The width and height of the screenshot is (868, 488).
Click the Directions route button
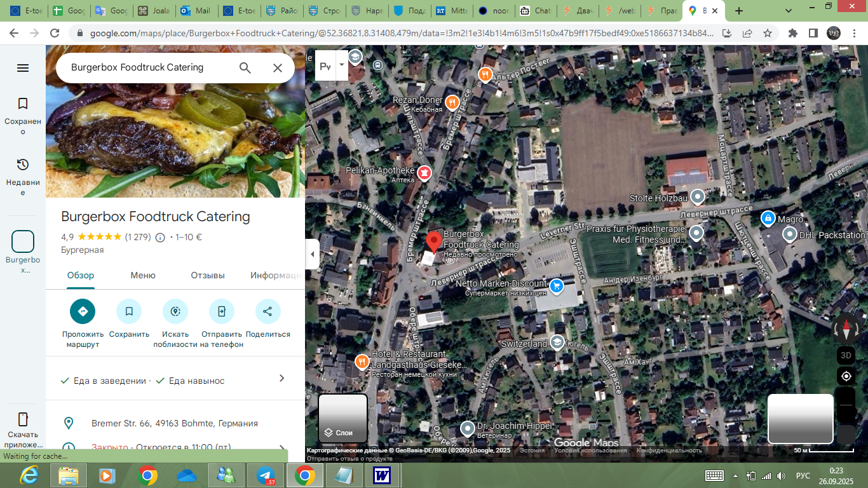point(83,311)
